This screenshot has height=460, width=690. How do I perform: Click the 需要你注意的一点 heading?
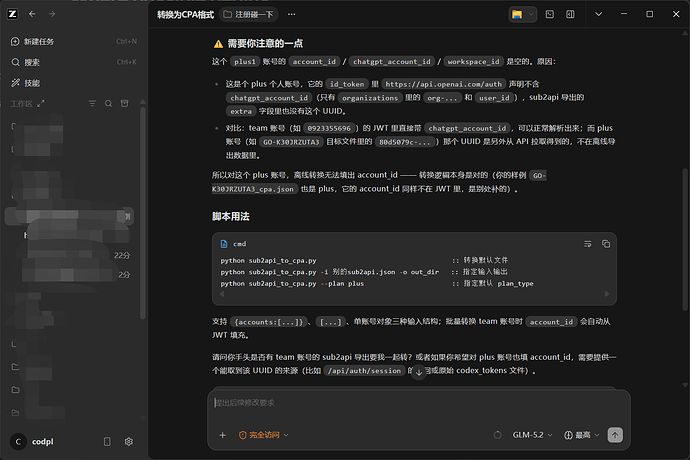265,44
